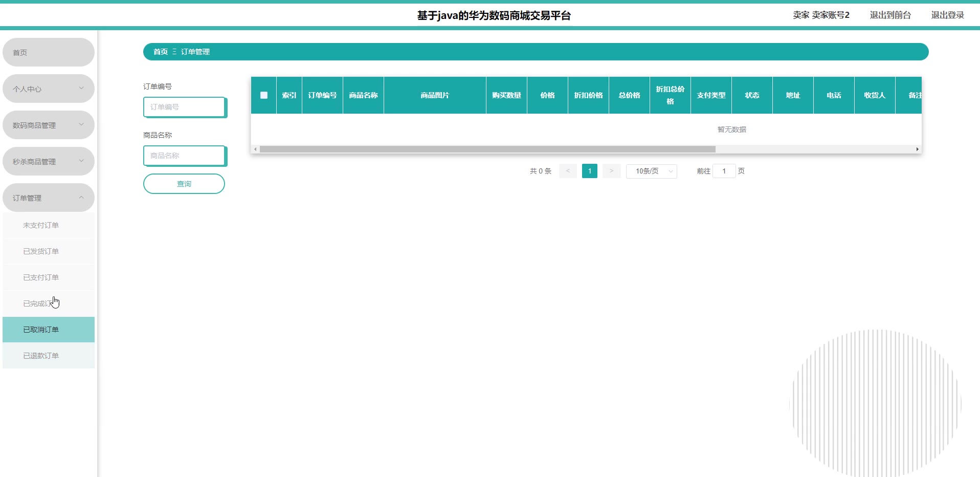Click the 共 0 条 total count text
Viewport: 980px width, 477px height.
click(541, 171)
